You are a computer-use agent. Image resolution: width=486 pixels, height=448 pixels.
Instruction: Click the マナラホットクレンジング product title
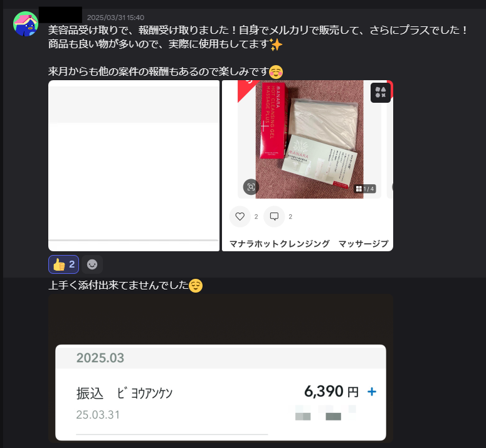(x=280, y=244)
